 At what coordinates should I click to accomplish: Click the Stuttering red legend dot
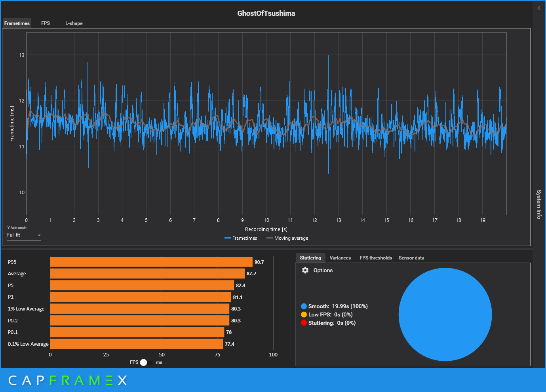click(x=304, y=323)
